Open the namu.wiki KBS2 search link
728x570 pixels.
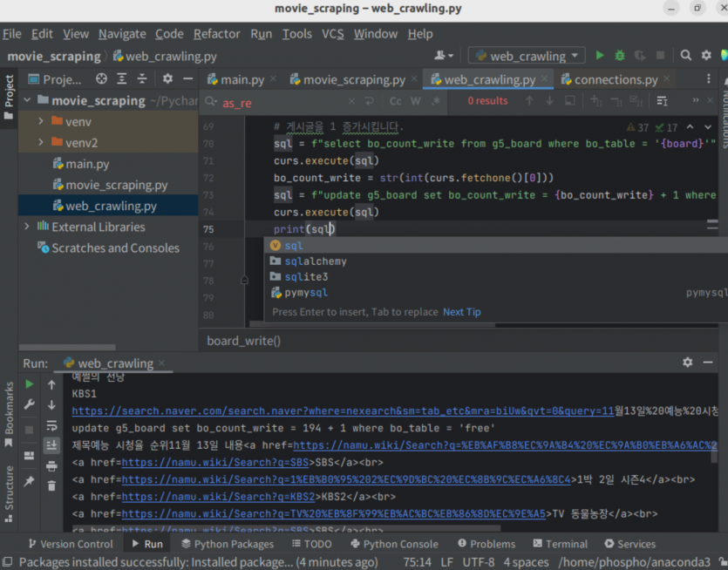point(218,497)
